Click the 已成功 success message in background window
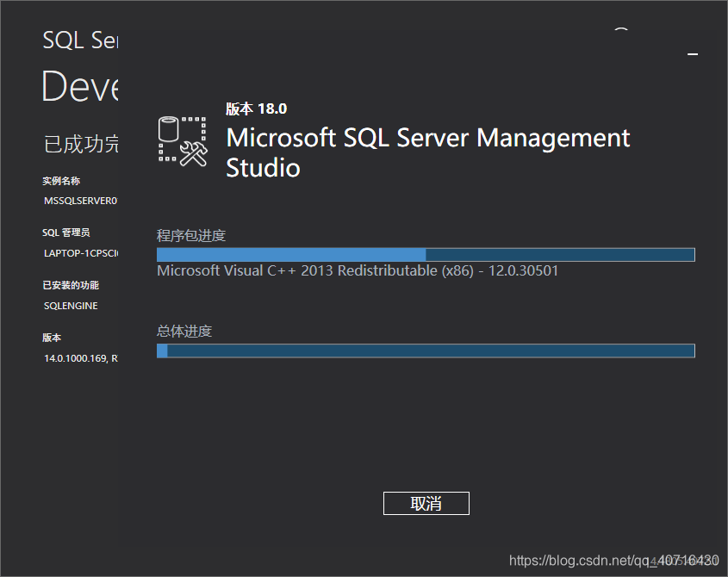The width and height of the screenshot is (728, 577). 81,144
